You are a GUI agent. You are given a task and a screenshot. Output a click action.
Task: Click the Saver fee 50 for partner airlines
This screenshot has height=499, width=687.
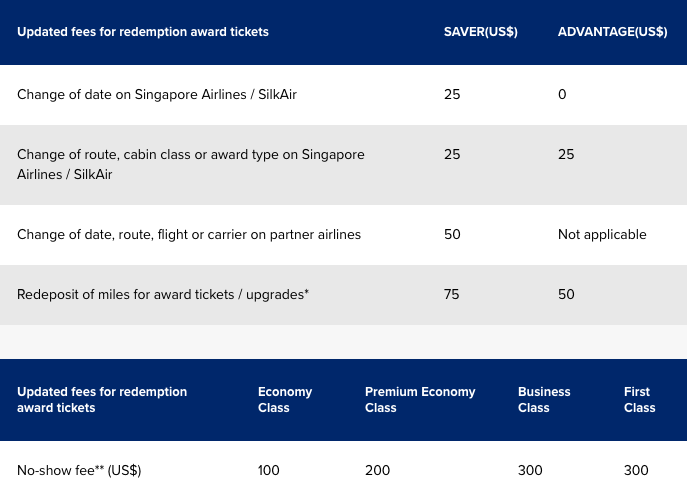coord(452,235)
